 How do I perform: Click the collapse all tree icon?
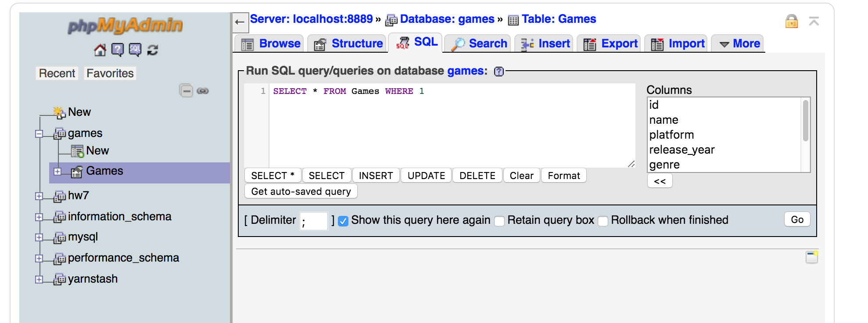186,91
